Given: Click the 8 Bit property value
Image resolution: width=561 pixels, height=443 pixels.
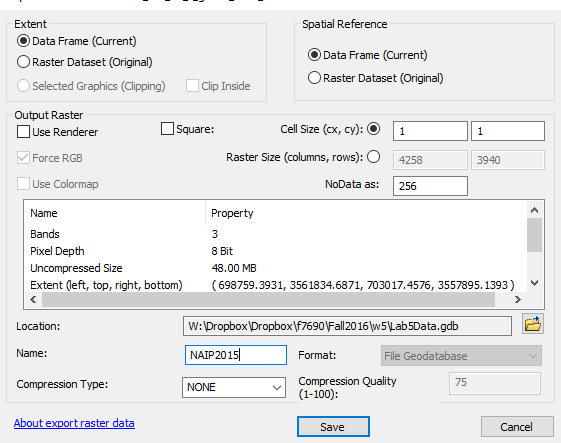Looking at the screenshot, I should [x=222, y=251].
